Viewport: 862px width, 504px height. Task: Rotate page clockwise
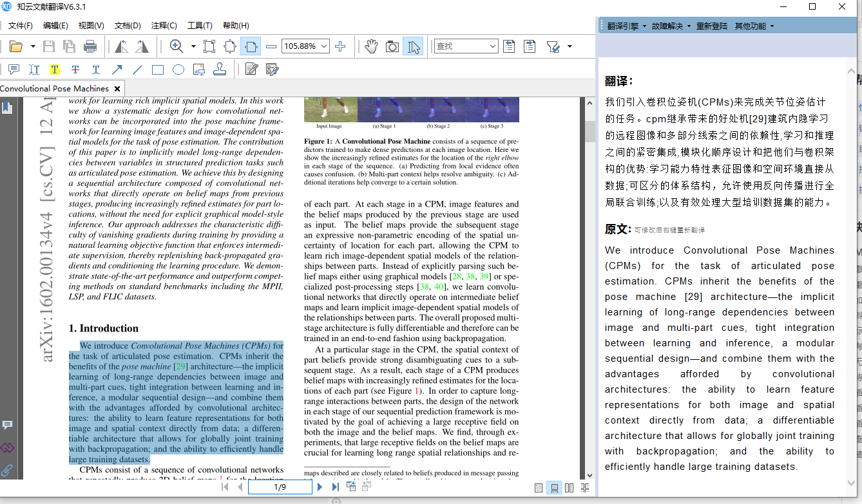point(142,46)
